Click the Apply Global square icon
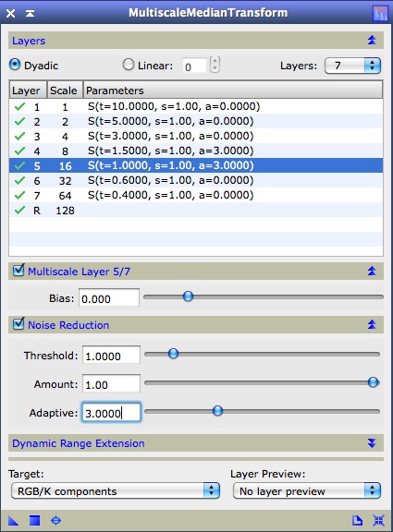This screenshot has width=393, height=532. click(34, 520)
